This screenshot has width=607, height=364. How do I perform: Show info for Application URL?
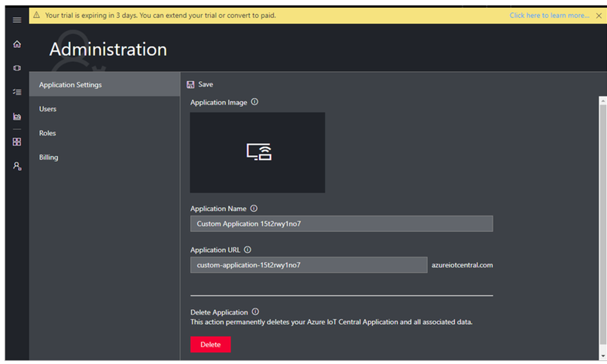[247, 250]
